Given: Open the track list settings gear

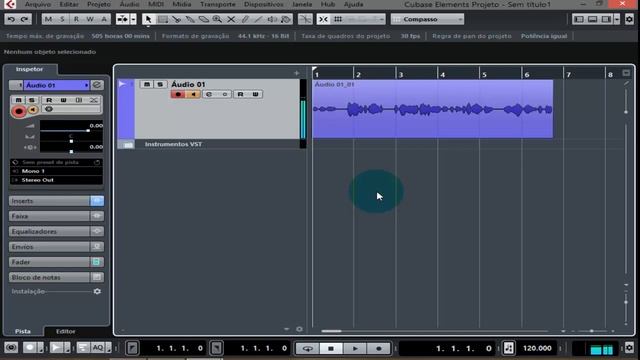Looking at the screenshot, I should tap(299, 329).
